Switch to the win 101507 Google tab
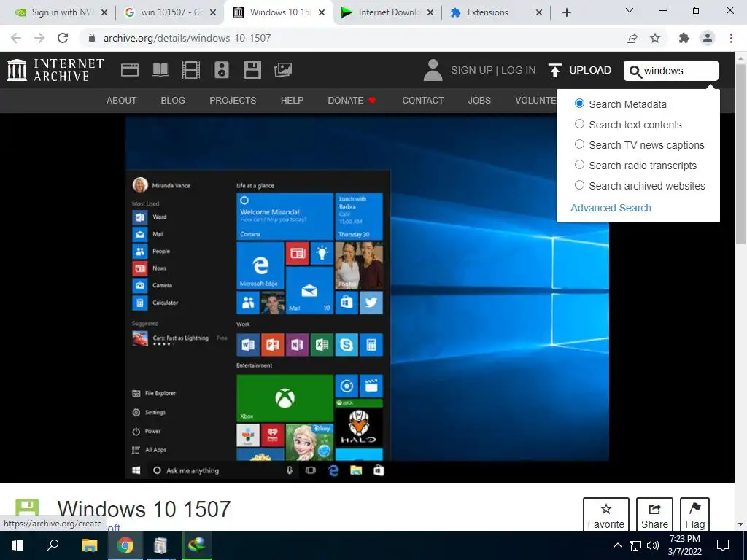The width and height of the screenshot is (747, 560). click(169, 12)
